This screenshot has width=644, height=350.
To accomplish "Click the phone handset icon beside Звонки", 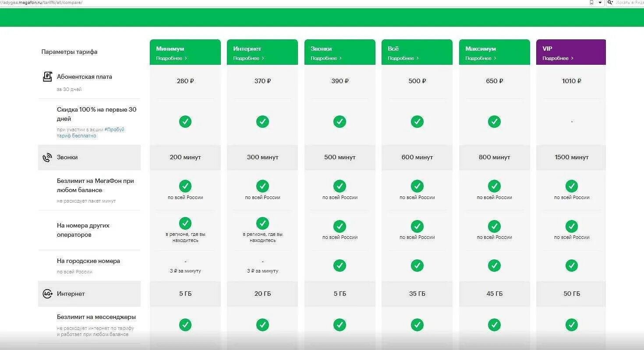I will coord(47,157).
